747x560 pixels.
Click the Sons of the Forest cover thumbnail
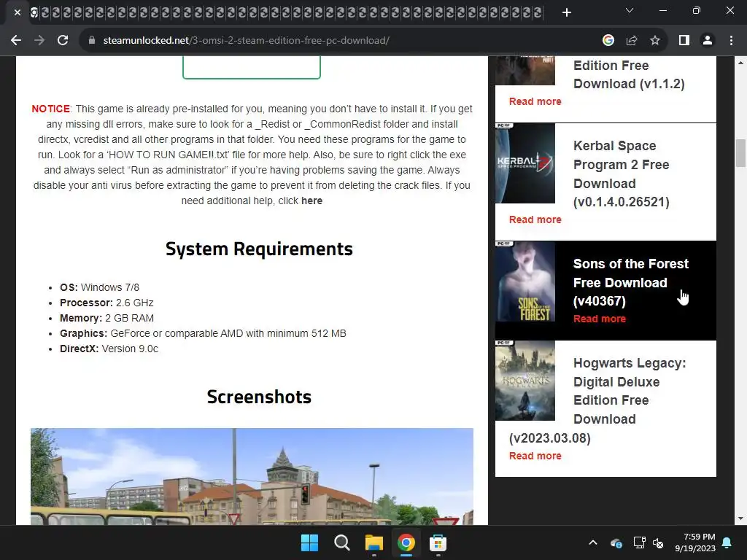[x=525, y=281]
